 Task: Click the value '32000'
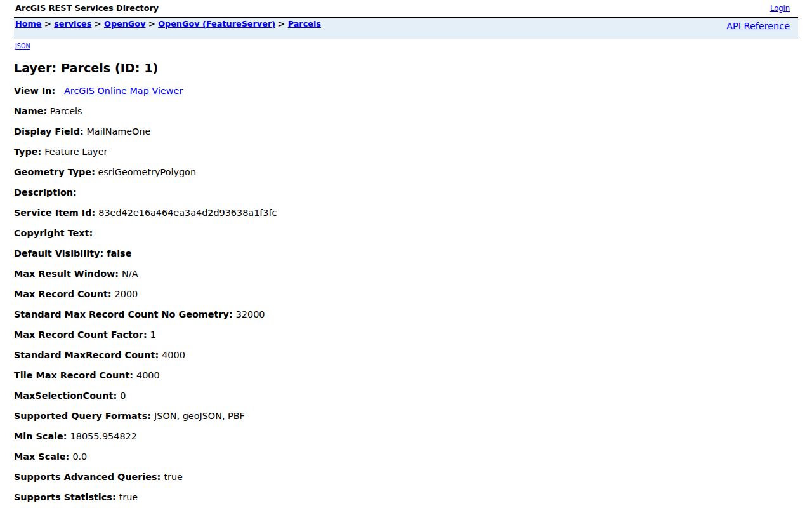[x=251, y=314]
